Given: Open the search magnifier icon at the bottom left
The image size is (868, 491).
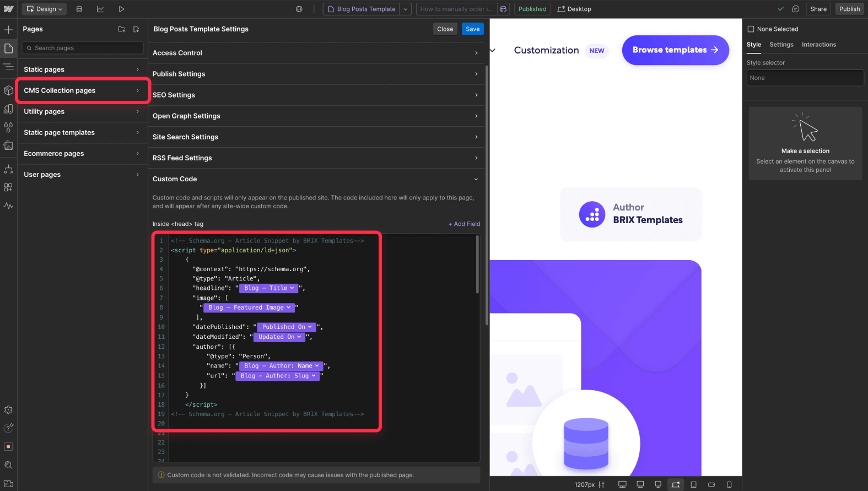Looking at the screenshot, I should click(x=8, y=465).
